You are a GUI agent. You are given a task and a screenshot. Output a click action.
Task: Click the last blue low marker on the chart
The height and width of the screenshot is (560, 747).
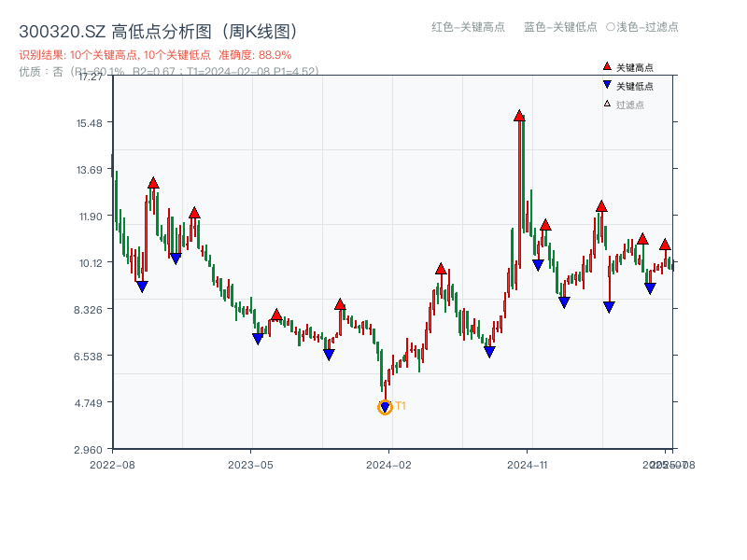pos(650,288)
